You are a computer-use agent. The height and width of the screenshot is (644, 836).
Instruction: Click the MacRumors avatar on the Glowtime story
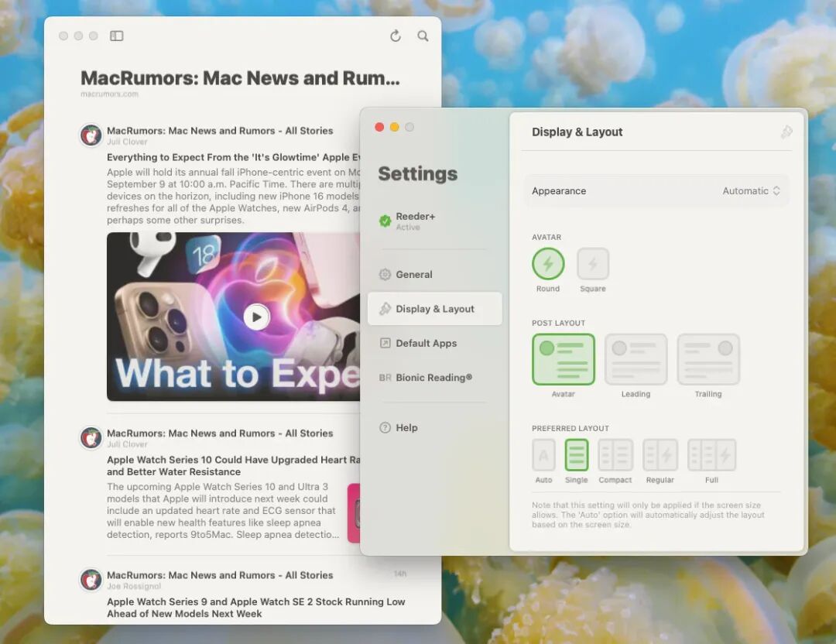pos(91,135)
